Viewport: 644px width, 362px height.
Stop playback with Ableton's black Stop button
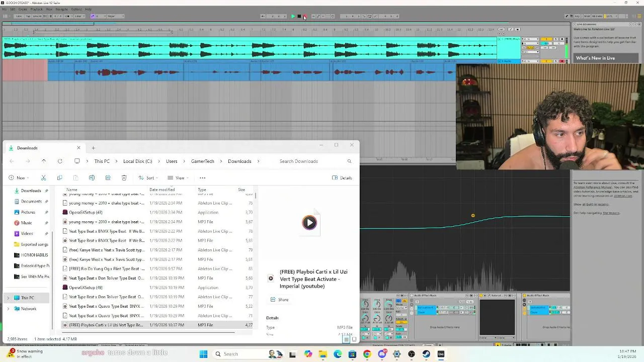point(299,16)
